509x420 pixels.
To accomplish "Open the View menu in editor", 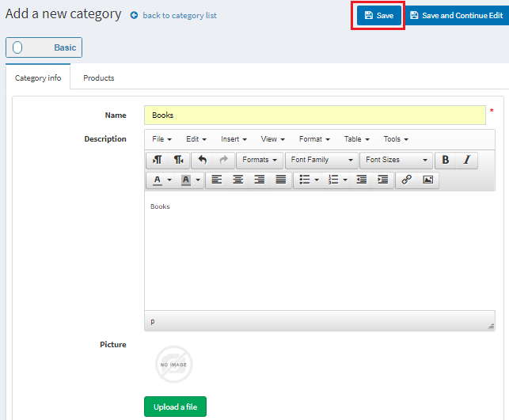I will point(272,139).
